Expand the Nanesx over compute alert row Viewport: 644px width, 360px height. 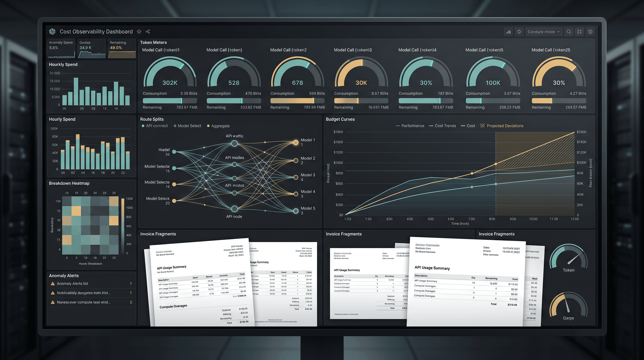pos(91,302)
